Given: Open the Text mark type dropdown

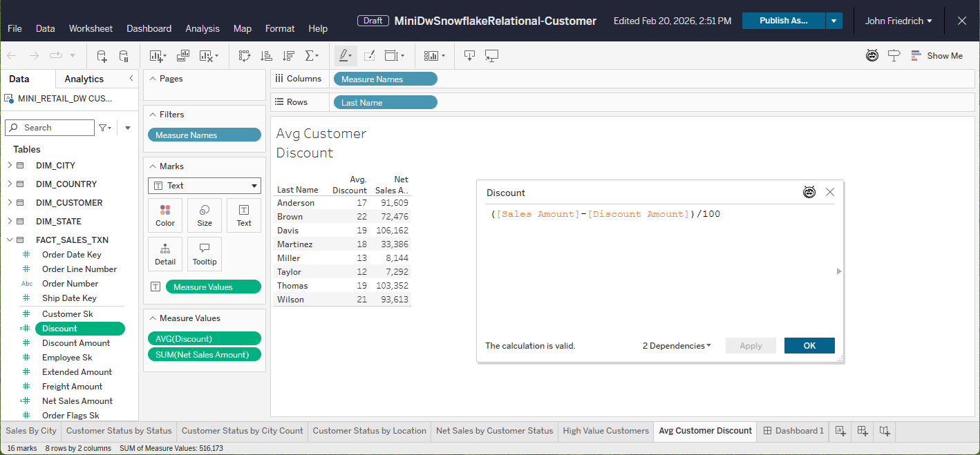Looking at the screenshot, I should 205,186.
